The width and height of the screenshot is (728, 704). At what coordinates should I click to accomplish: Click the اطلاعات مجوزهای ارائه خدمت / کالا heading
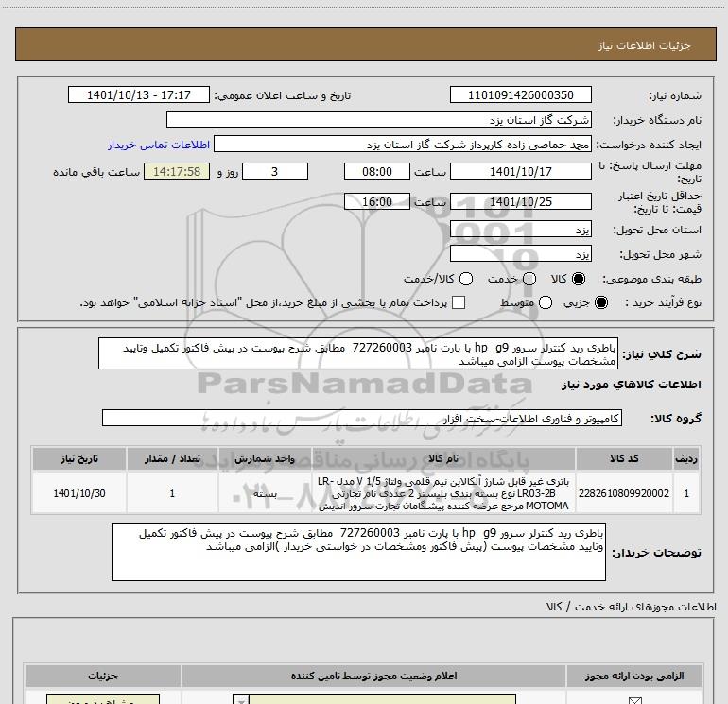[x=631, y=607]
